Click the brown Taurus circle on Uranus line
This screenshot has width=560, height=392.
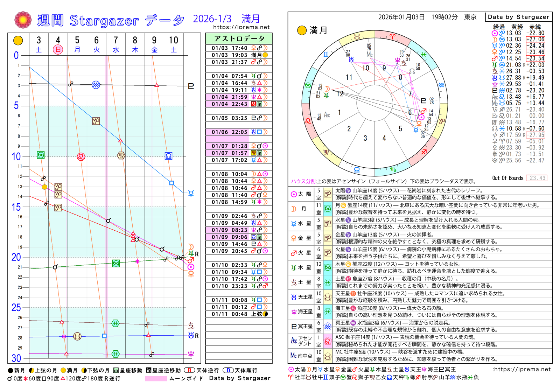coord(77,336)
